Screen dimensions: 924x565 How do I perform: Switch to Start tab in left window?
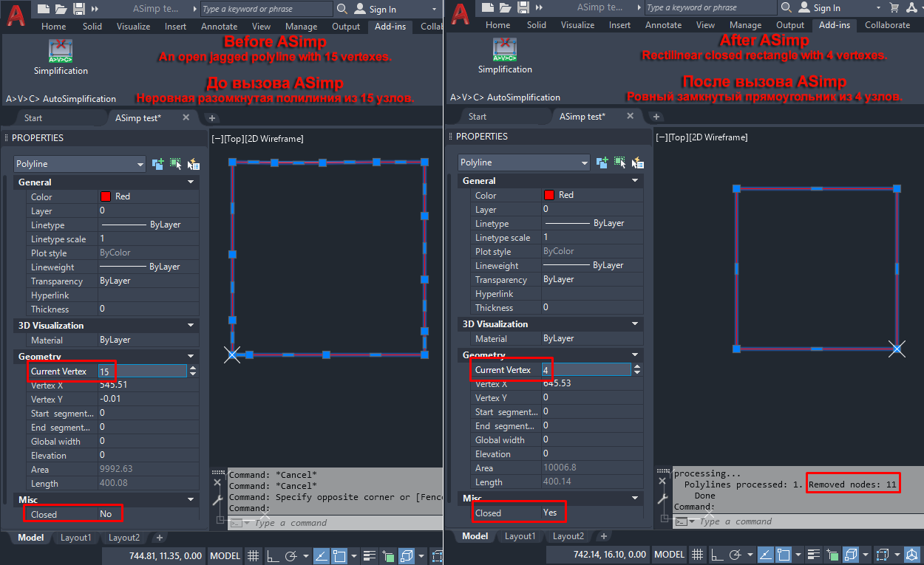point(33,117)
